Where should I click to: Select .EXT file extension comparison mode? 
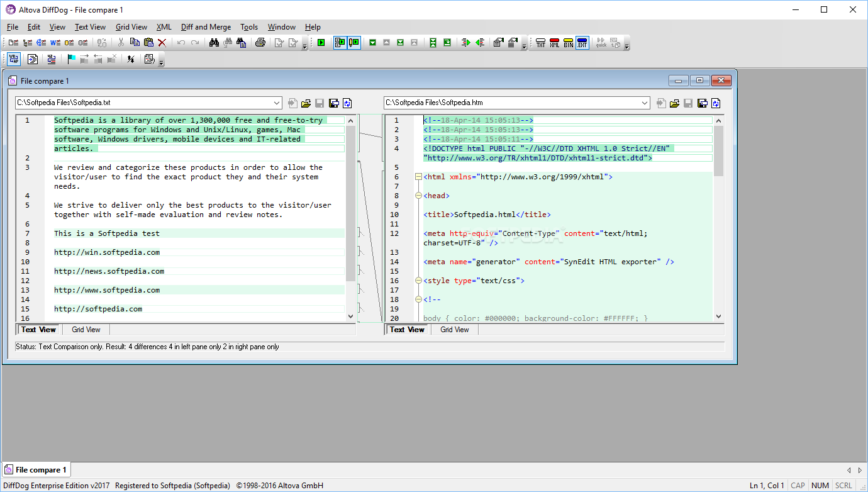point(582,43)
